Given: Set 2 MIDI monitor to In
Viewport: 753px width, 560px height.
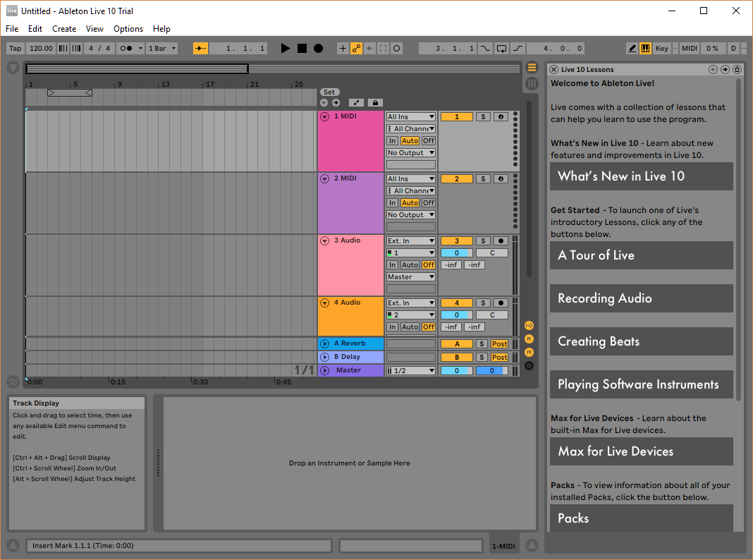Looking at the screenshot, I should (x=392, y=203).
